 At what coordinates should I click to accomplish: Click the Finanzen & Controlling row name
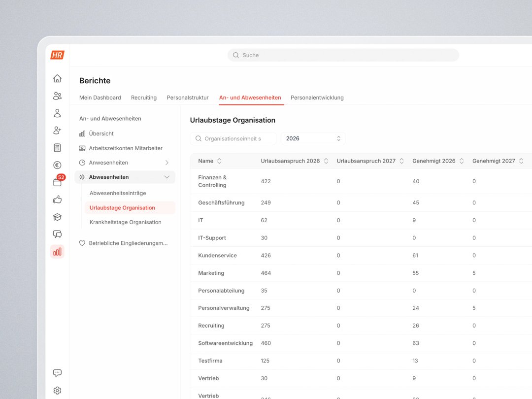tap(212, 181)
